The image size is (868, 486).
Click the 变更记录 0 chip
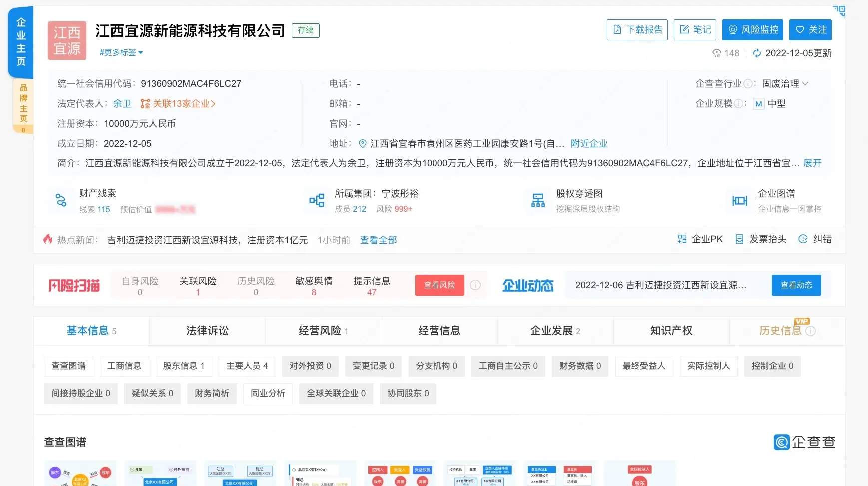(x=374, y=366)
